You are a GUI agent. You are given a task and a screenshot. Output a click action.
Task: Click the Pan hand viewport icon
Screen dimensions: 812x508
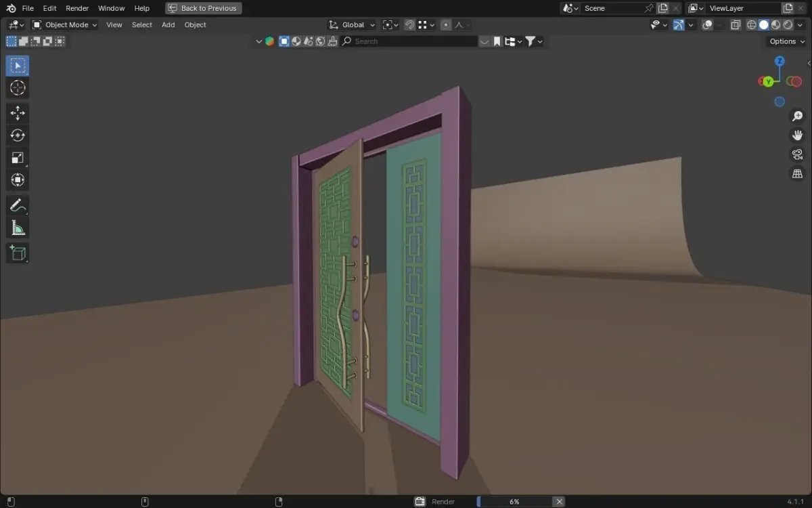point(797,135)
